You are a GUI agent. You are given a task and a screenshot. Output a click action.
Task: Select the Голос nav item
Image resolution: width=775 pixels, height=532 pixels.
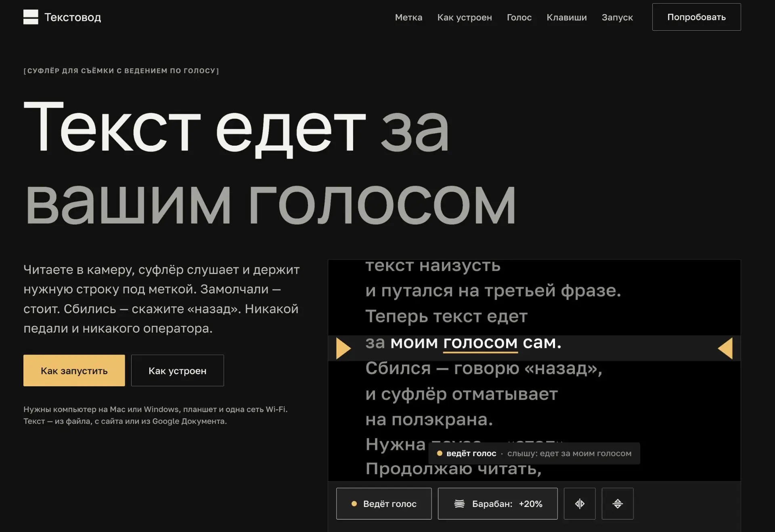(x=519, y=17)
